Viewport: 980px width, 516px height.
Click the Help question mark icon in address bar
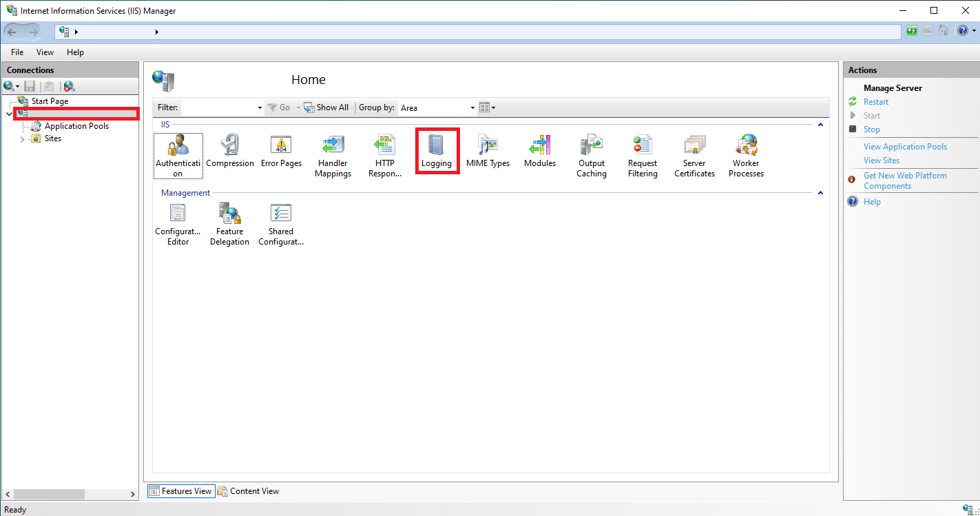(x=962, y=31)
